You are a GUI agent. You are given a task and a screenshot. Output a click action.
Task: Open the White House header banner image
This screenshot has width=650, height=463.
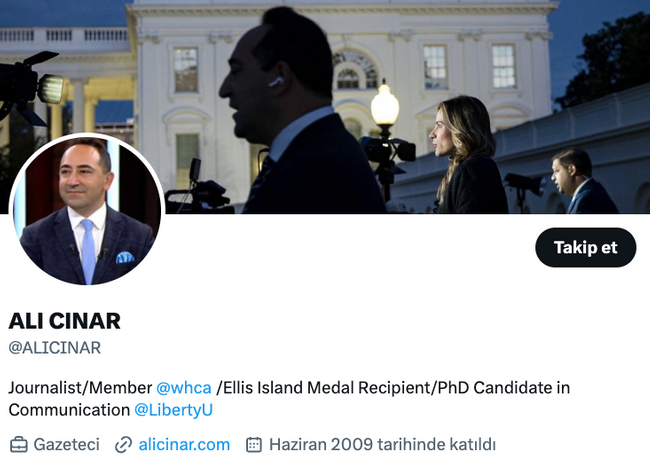point(325,107)
